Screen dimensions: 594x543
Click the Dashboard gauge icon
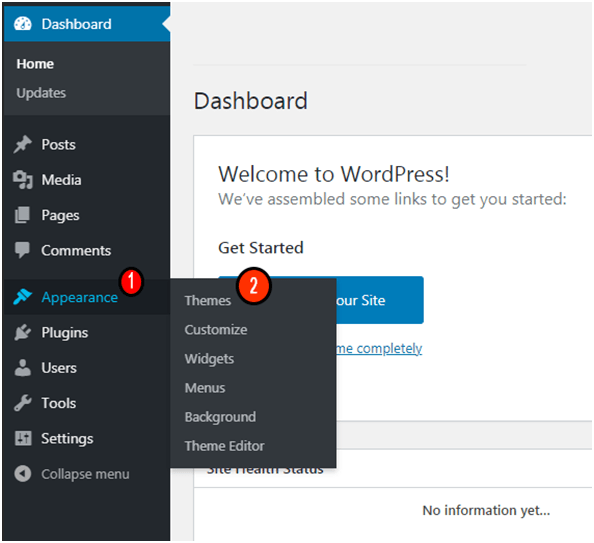(23, 24)
